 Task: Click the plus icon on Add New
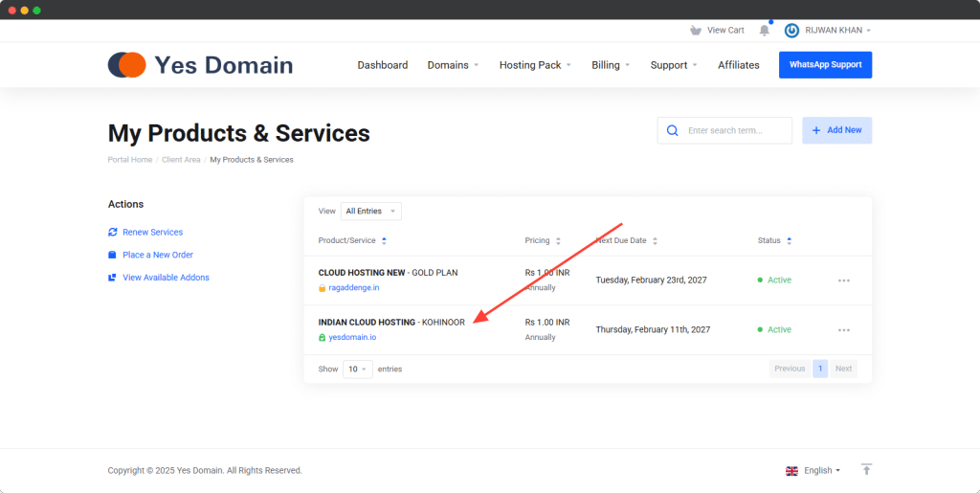pos(816,130)
